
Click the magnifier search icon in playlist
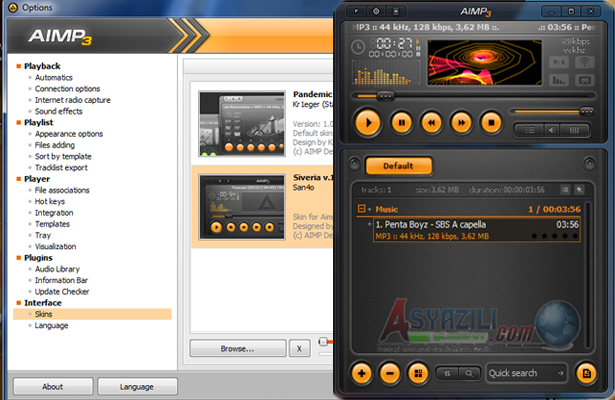pos(469,373)
